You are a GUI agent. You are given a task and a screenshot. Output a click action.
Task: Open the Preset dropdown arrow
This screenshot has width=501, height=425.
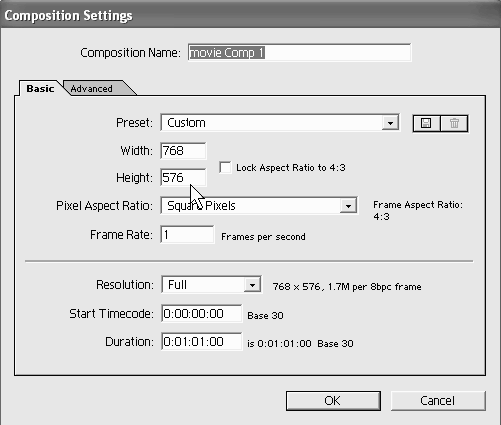coord(390,123)
